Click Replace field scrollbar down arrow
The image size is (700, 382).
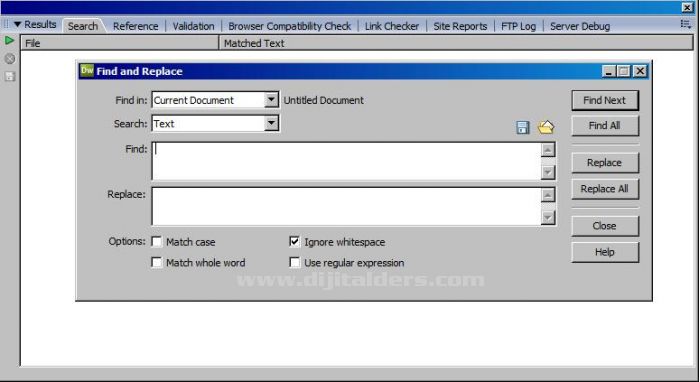[548, 217]
